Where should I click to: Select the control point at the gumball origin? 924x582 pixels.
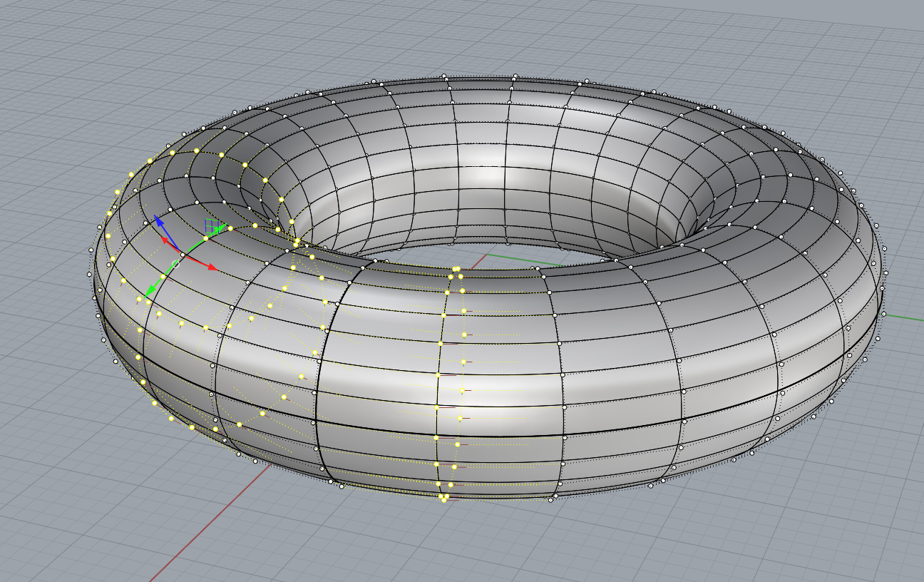point(183,255)
